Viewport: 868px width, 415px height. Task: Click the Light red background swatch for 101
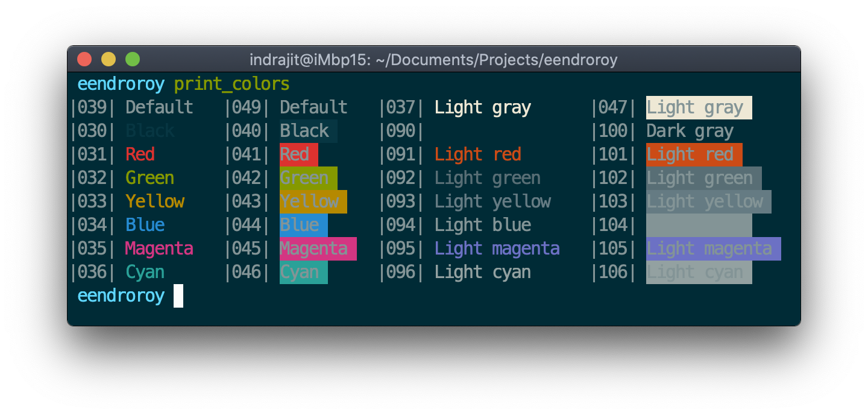pyautogui.click(x=694, y=154)
